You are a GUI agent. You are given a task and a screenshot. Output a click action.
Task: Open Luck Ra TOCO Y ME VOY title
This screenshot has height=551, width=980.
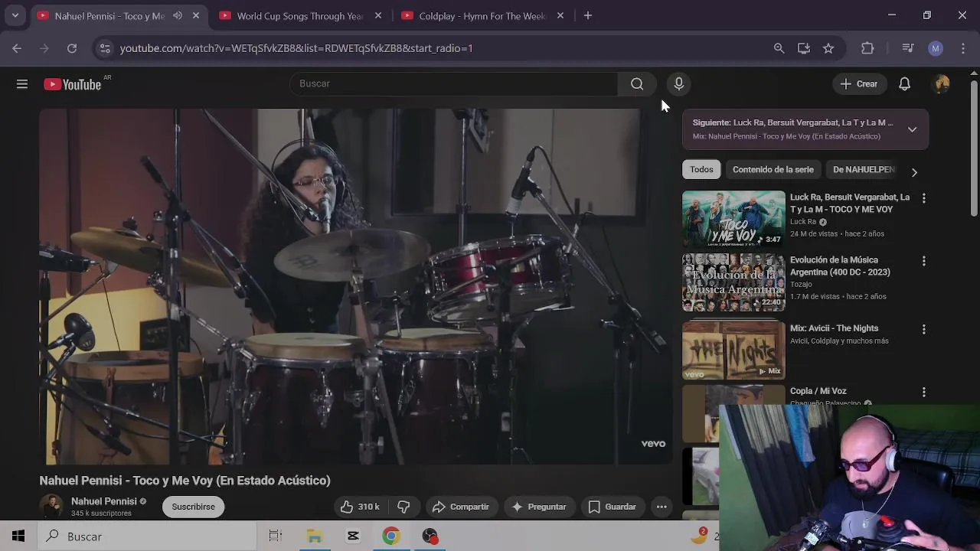(850, 203)
